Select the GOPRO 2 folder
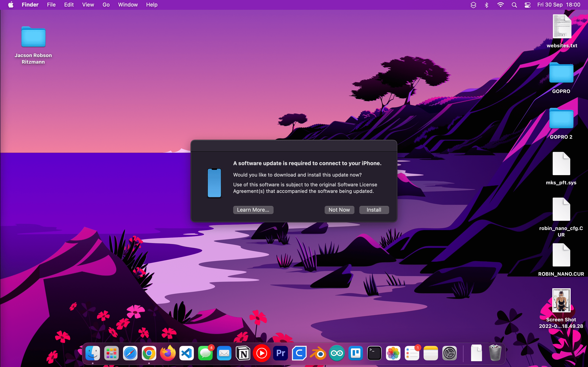The width and height of the screenshot is (588, 367). pyautogui.click(x=561, y=119)
